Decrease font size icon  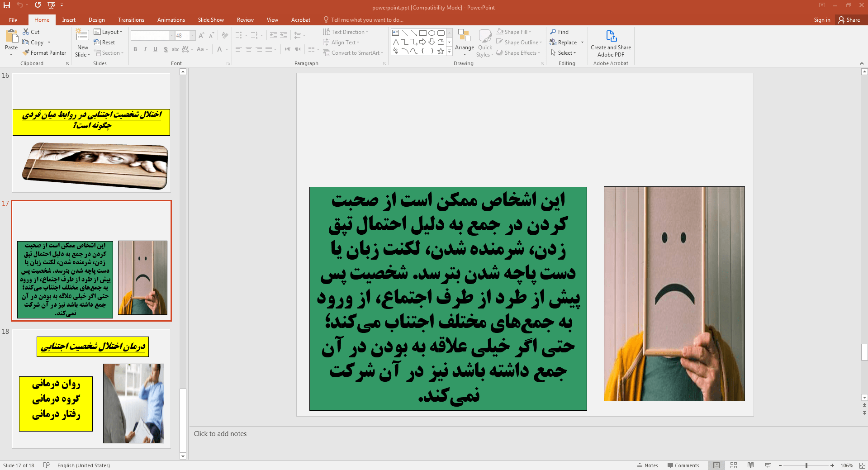click(x=211, y=35)
